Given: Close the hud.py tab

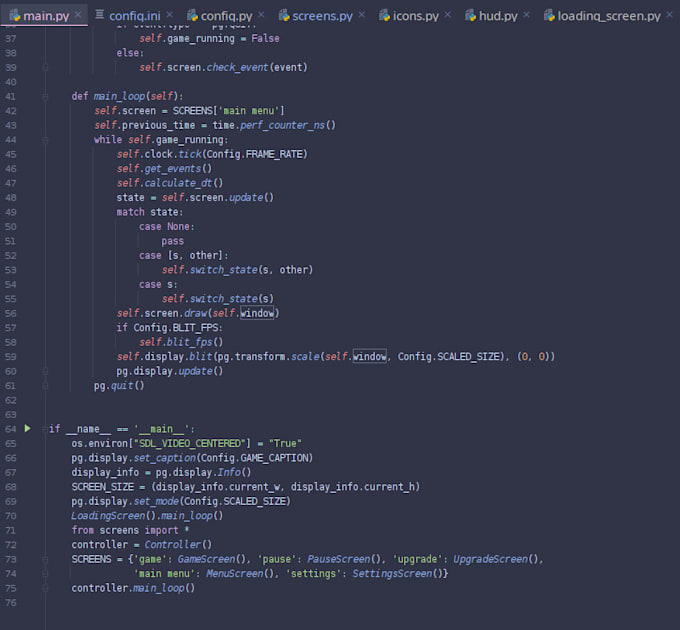Looking at the screenshot, I should pos(526,15).
